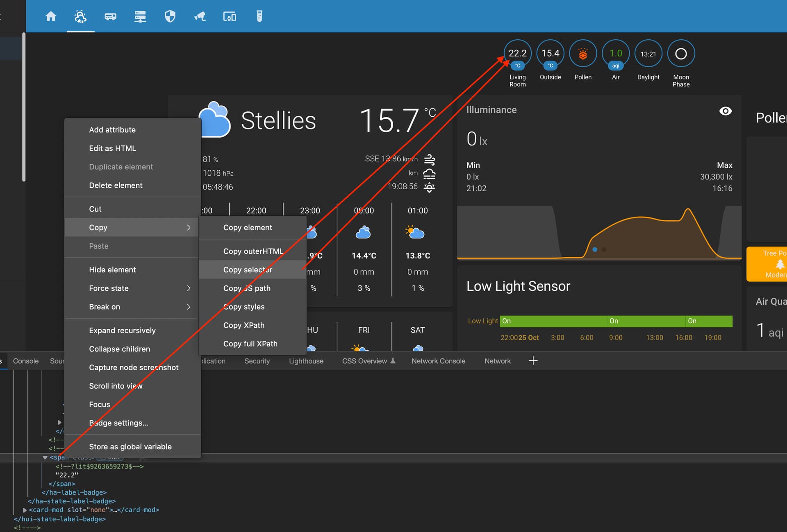Click the green Low Light On bar
Screen dimensions: 787x532
tap(615, 321)
